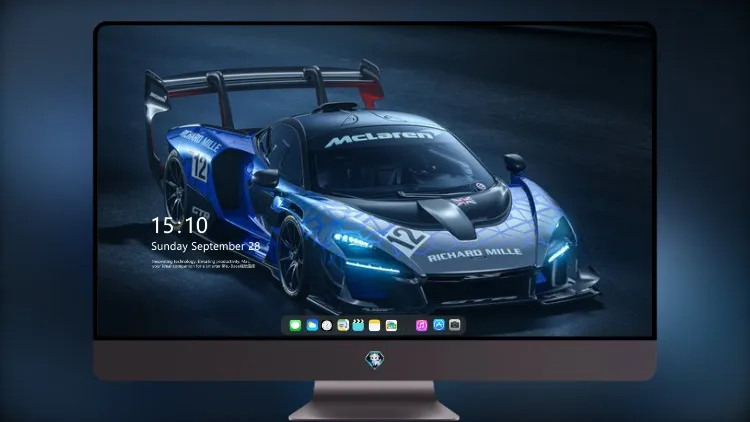The width and height of the screenshot is (750, 422).
Task: Click the Sunday September 28 date text
Action: point(205,246)
